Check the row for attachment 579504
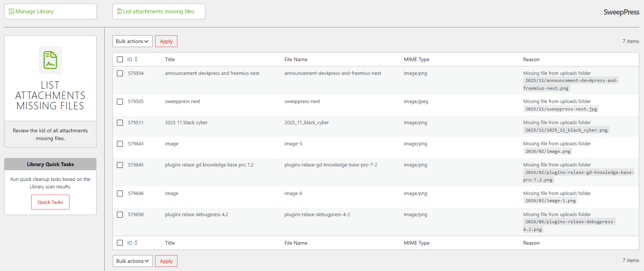 pyautogui.click(x=120, y=73)
